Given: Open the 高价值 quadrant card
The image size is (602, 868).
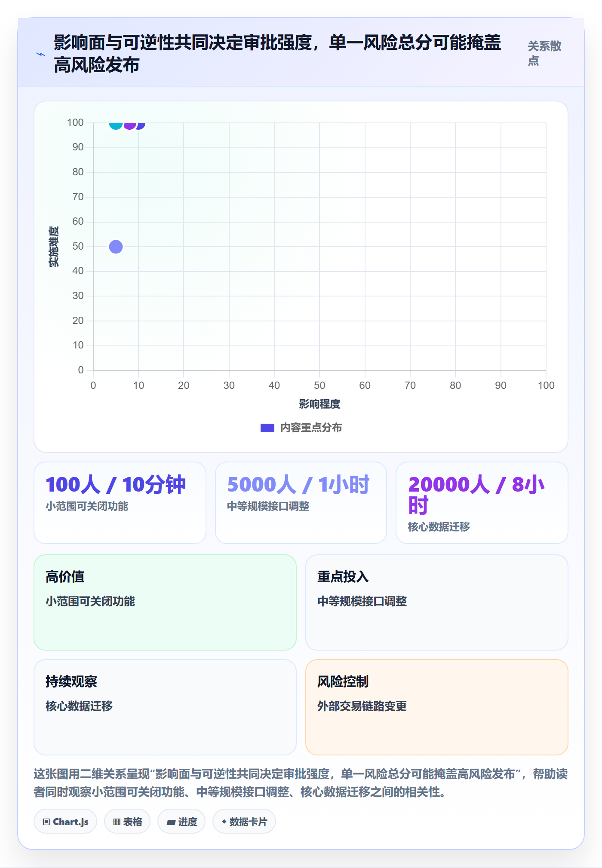Looking at the screenshot, I should [165, 602].
